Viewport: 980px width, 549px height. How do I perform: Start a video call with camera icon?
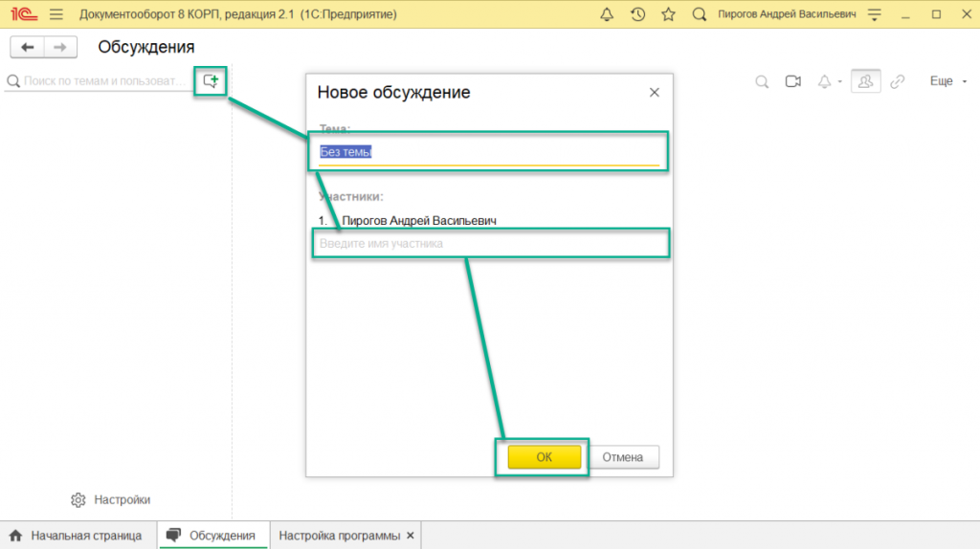point(792,81)
